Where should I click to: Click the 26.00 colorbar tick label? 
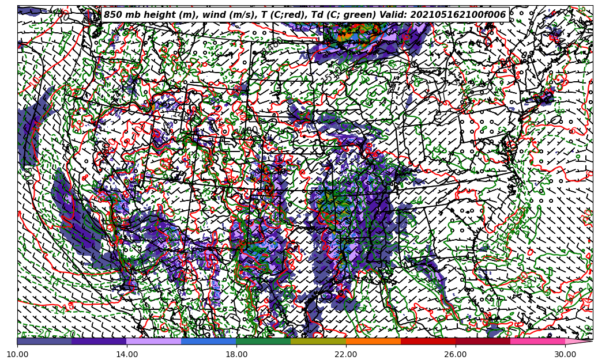point(456,355)
